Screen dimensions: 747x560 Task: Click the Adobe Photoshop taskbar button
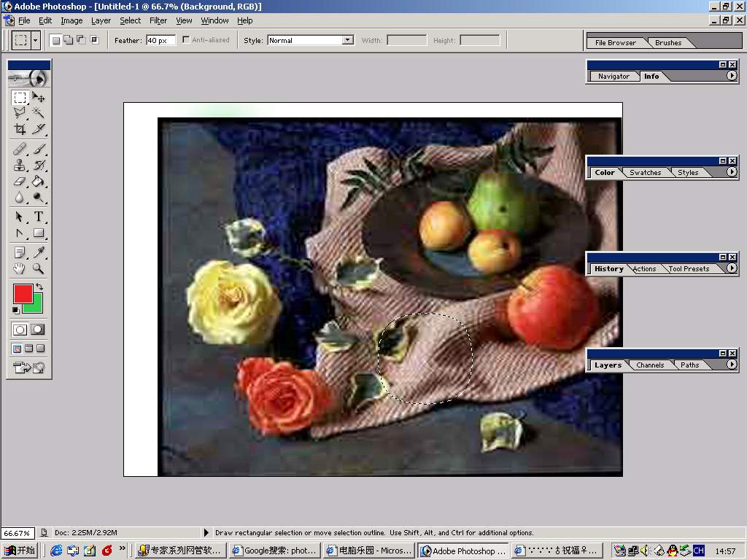pyautogui.click(x=463, y=551)
